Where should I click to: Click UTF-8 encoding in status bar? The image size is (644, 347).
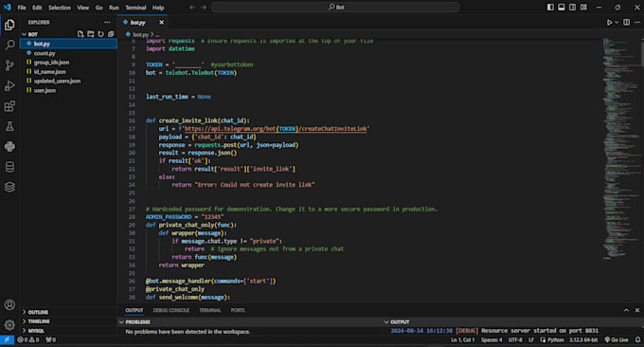(x=515, y=339)
